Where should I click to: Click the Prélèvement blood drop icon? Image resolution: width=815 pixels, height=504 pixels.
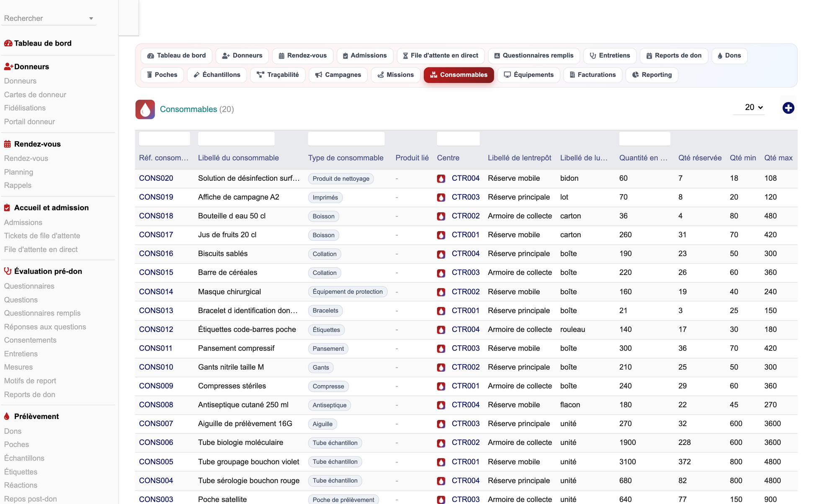[x=7, y=417]
